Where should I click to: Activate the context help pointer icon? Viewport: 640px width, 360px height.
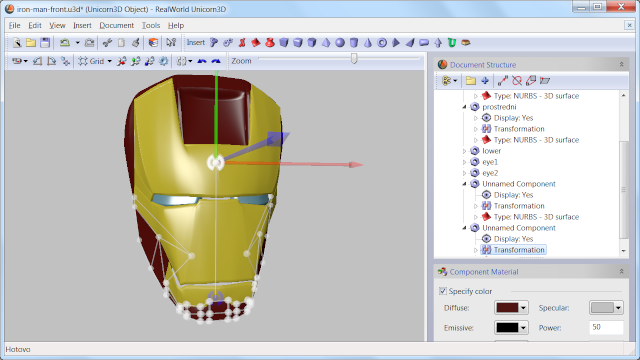(171, 42)
